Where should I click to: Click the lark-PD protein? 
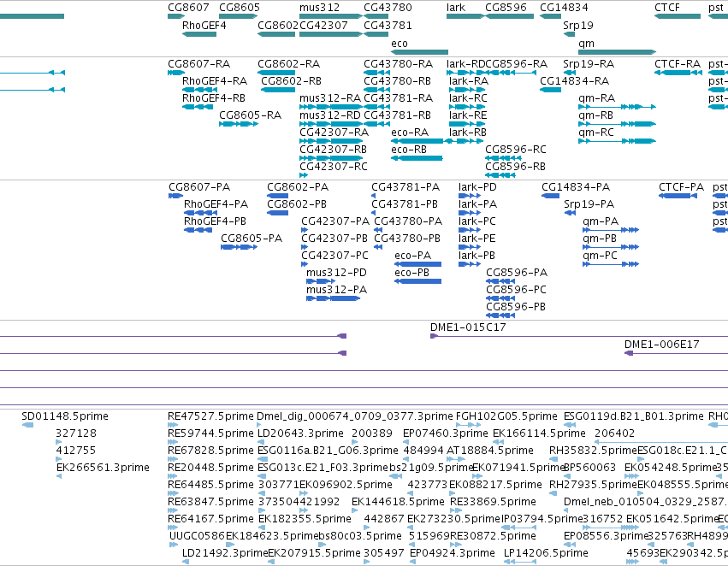470,196
